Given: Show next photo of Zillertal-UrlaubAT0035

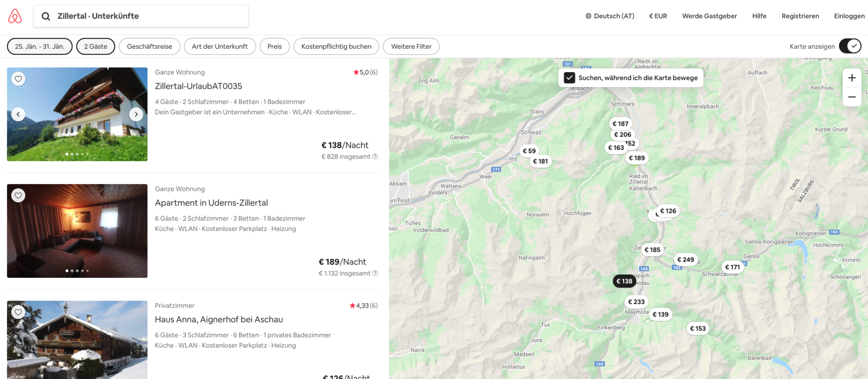Looking at the screenshot, I should 136,114.
